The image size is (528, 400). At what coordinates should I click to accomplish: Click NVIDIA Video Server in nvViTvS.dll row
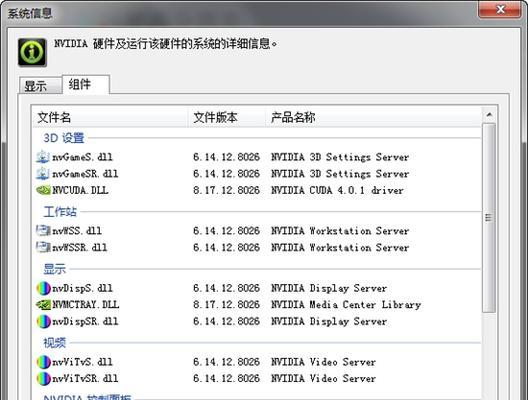(324, 362)
